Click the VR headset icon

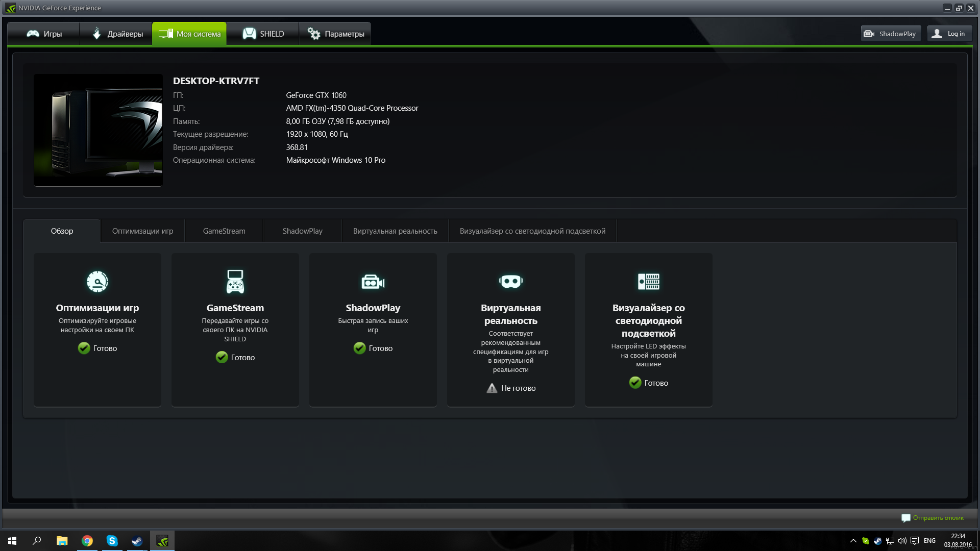(511, 281)
